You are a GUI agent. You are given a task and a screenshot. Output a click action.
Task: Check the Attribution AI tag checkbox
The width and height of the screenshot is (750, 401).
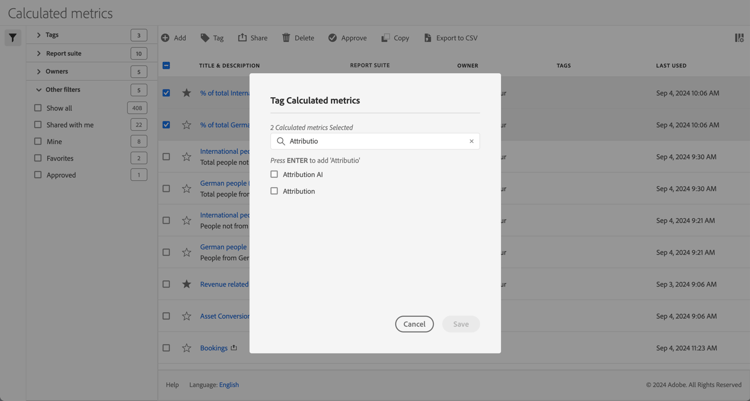274,174
